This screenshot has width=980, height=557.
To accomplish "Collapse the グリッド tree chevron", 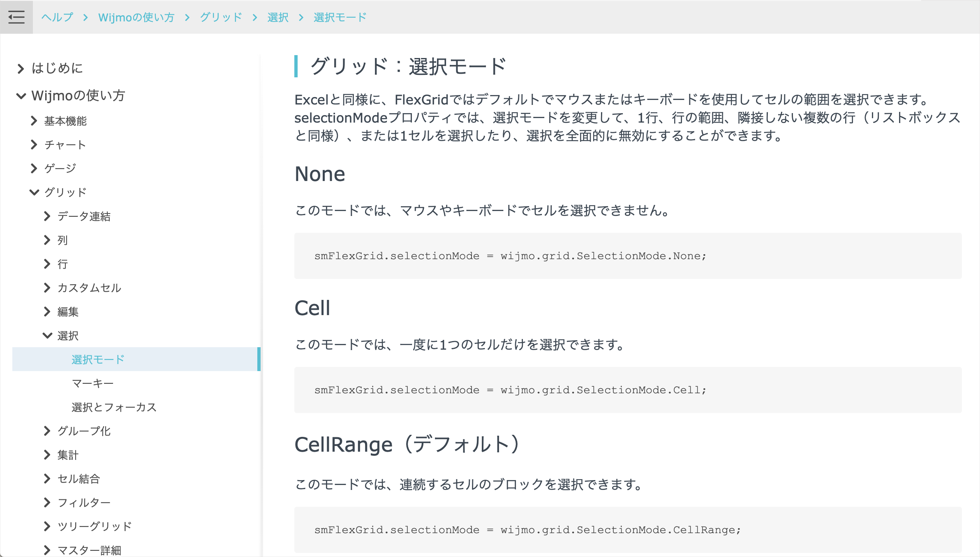I will pyautogui.click(x=35, y=192).
